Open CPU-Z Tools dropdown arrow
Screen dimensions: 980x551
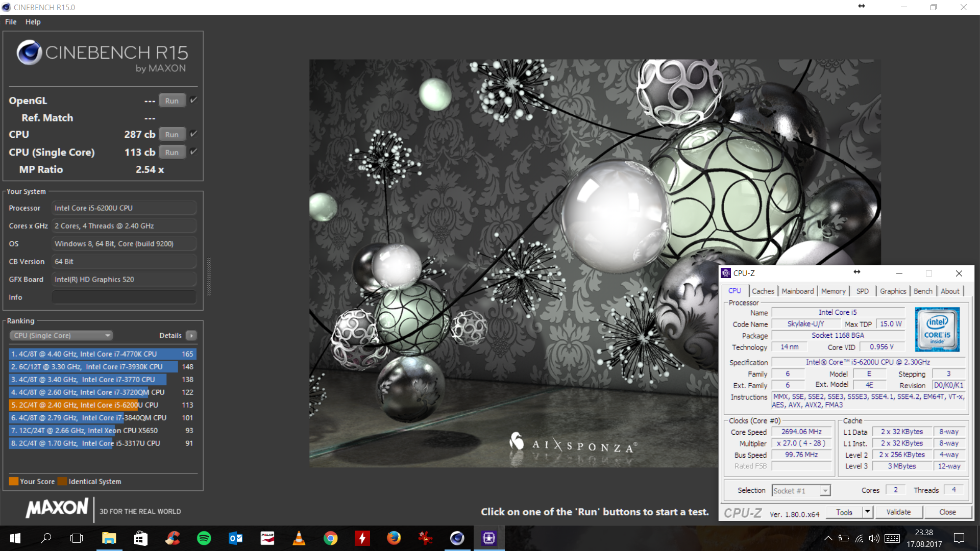[x=867, y=512]
